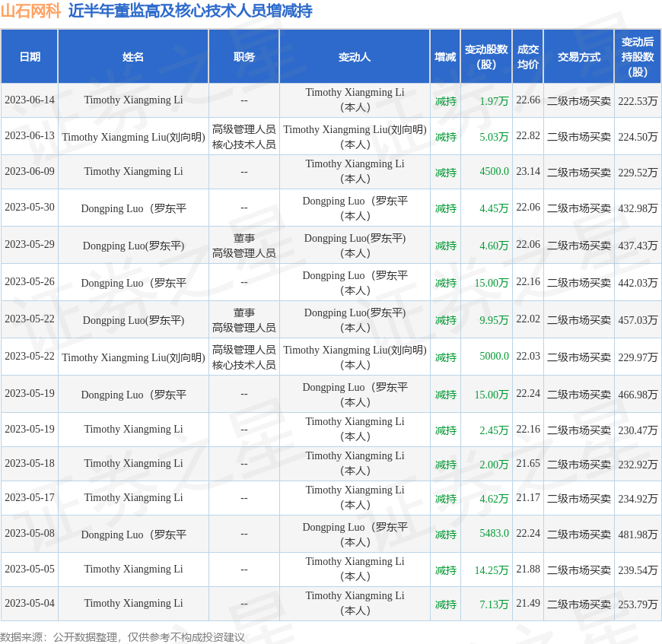Click the holdings value 442.03万
The height and width of the screenshot is (644, 662).
[x=638, y=283]
